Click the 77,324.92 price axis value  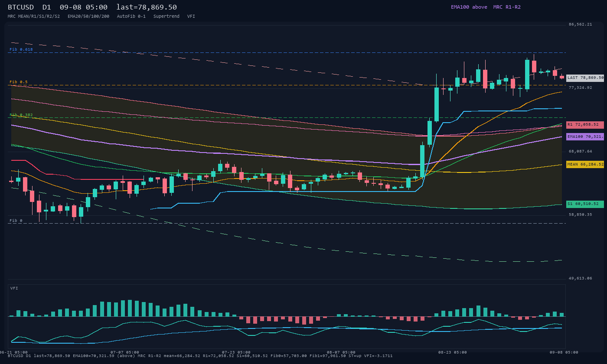(x=580, y=88)
